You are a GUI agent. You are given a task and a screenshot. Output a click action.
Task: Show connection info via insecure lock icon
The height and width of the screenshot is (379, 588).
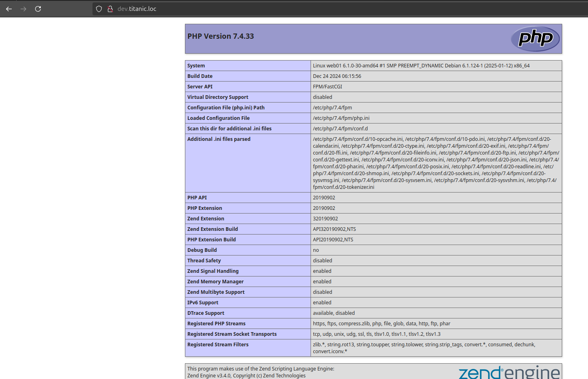coord(110,9)
